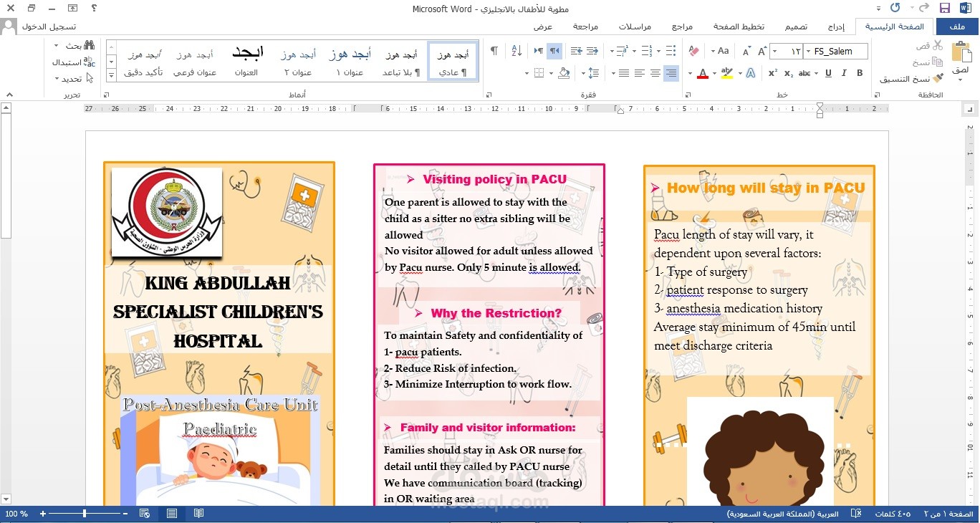Select Center paragraph alignment

tap(655, 73)
